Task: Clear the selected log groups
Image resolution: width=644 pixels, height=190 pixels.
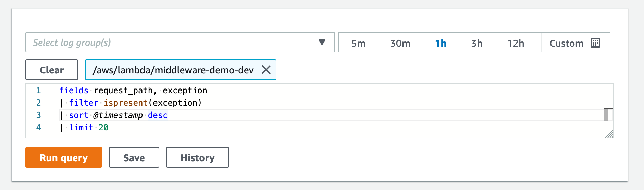Action: pyautogui.click(x=52, y=70)
